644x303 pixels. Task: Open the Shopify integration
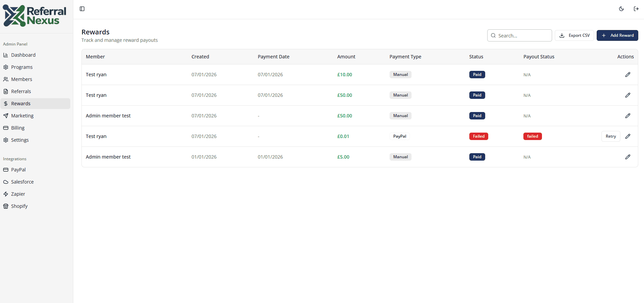(35, 206)
